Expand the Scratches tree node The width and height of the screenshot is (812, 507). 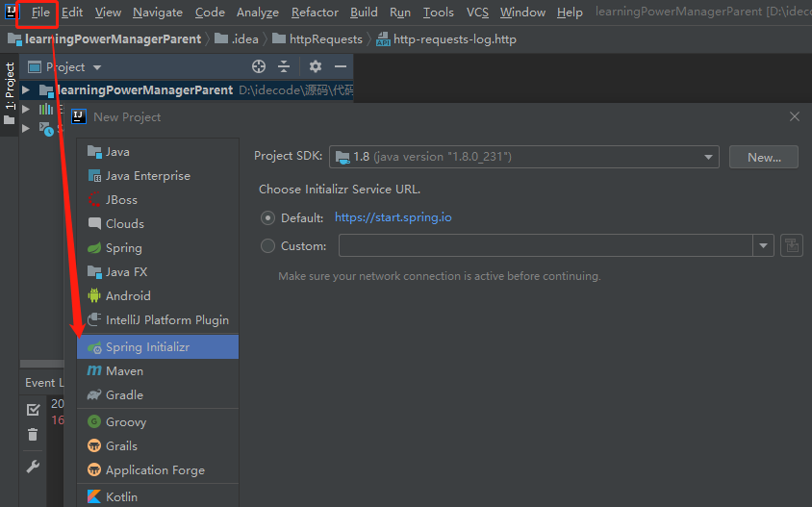pyautogui.click(x=25, y=128)
